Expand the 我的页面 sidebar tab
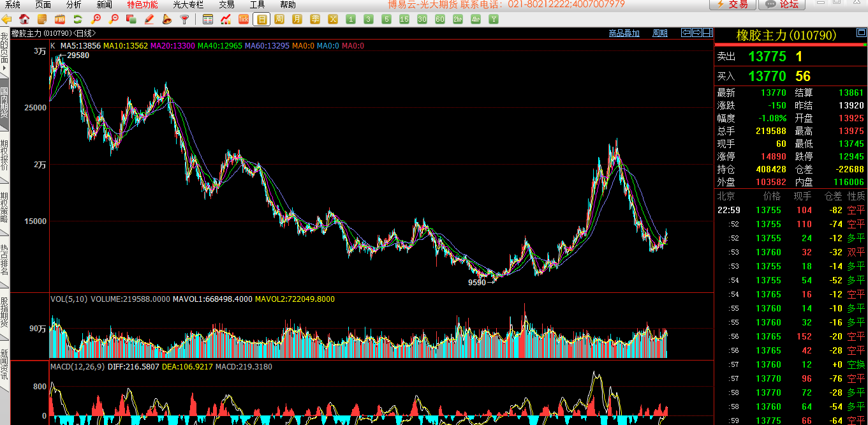The height and width of the screenshot is (425, 868). coord(4,52)
